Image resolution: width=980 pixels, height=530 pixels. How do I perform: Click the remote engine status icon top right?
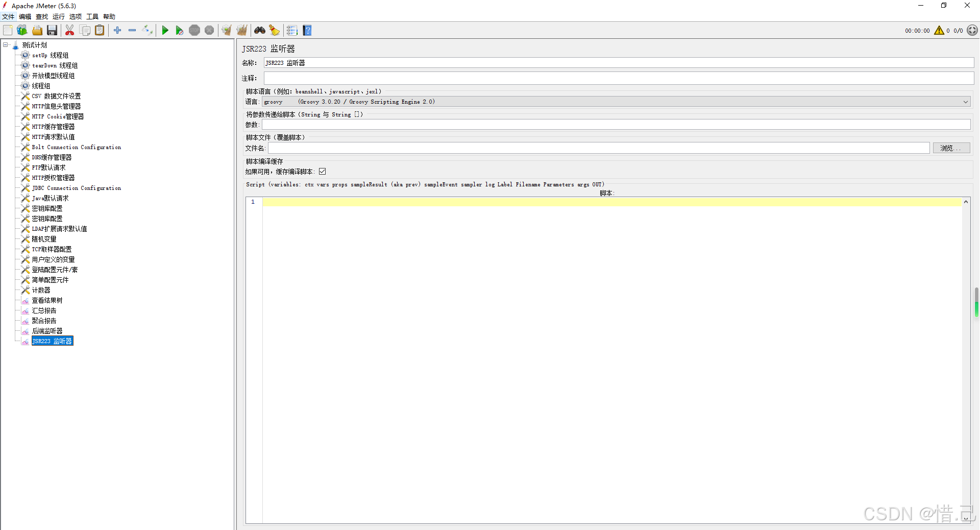point(972,31)
